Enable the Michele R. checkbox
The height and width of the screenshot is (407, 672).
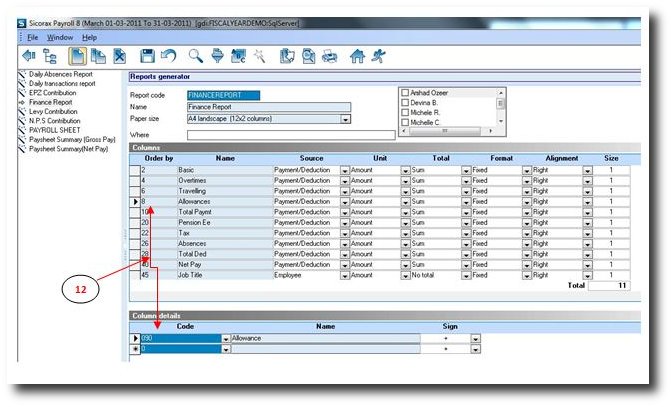coord(405,113)
